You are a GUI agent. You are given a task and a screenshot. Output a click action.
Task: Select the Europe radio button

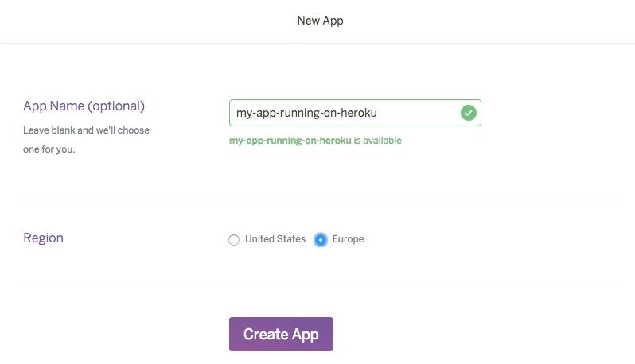[x=321, y=240]
